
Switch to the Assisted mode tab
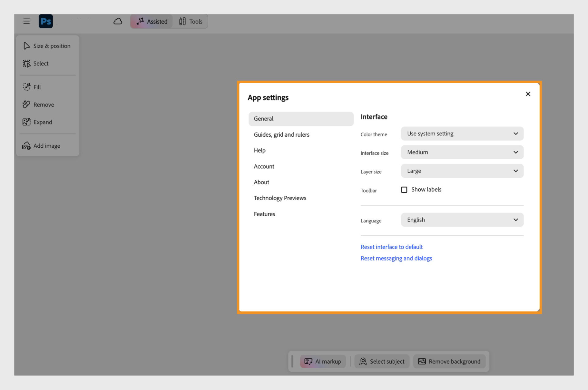(152, 21)
